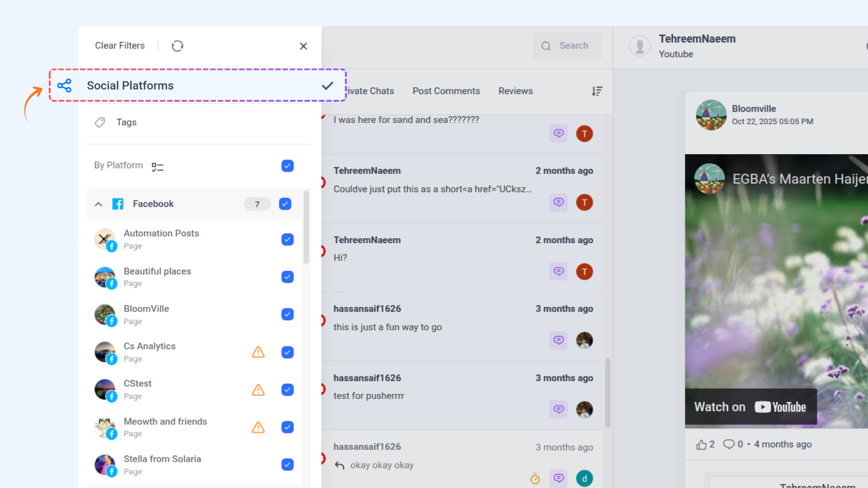Click the YouTube video thumbnail
The image size is (868, 488).
coord(776,291)
